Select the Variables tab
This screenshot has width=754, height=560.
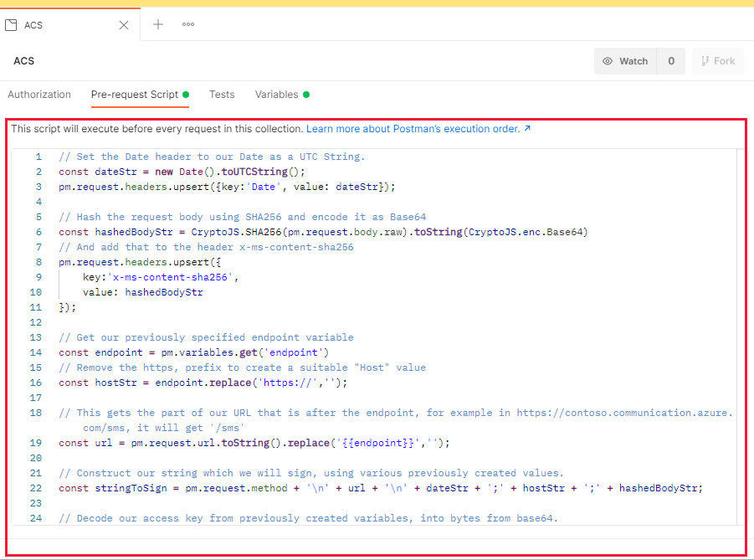(278, 95)
